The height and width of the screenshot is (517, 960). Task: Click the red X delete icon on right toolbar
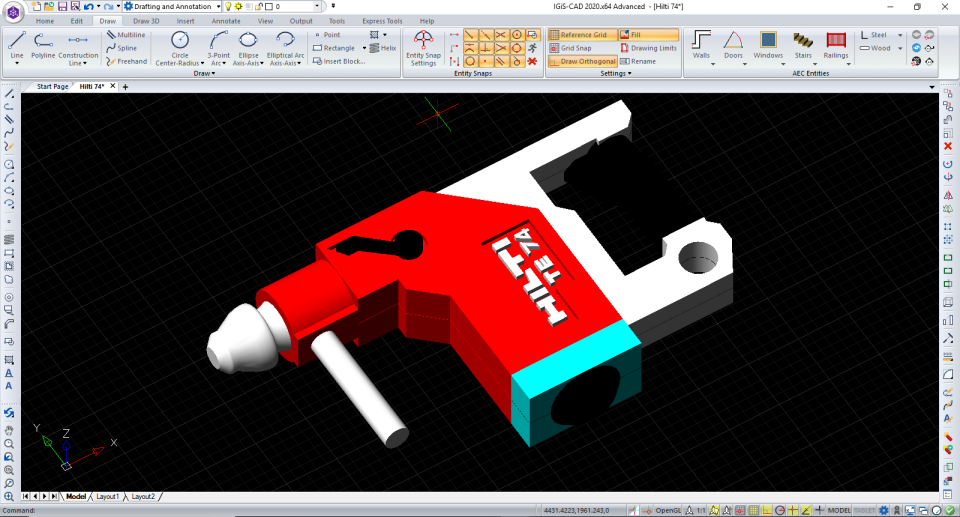pos(948,146)
